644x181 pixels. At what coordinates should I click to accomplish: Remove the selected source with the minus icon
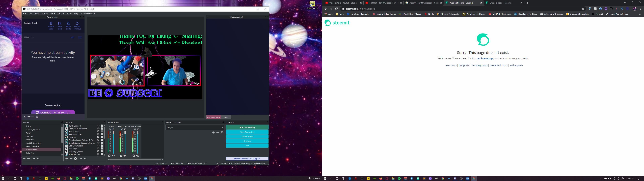click(71, 159)
